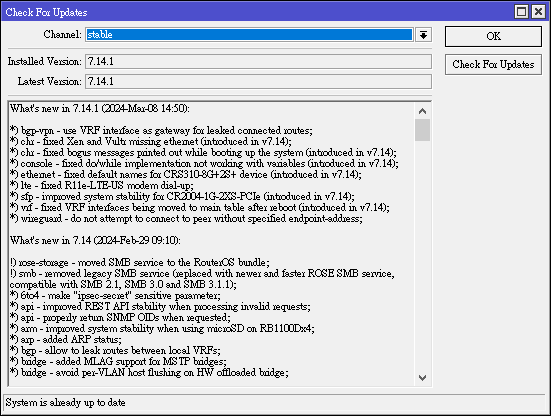This screenshot has height=416, width=551.
Task: Click the sfp system stability changelog line
Action: coord(182,196)
